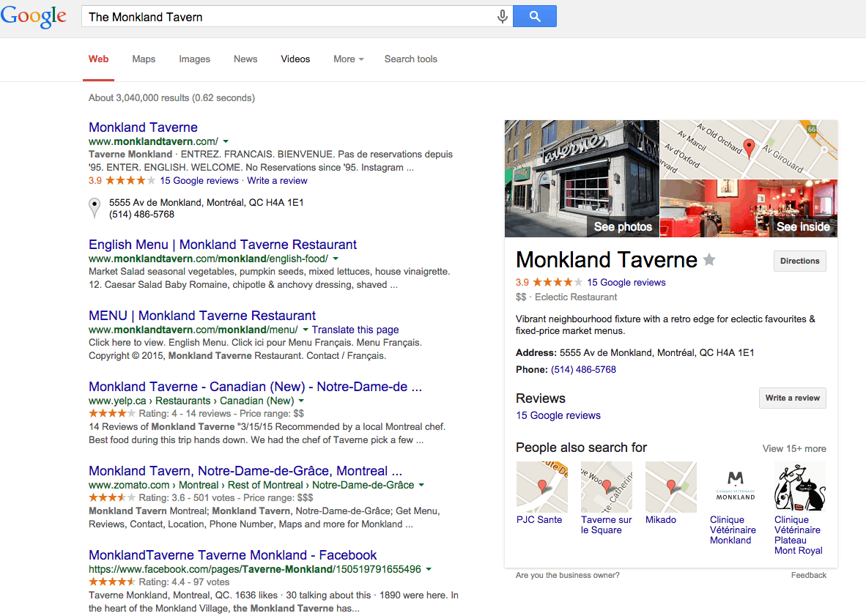Open the Mikado map thumbnail
Screen dimensions: 866x616
(x=671, y=487)
